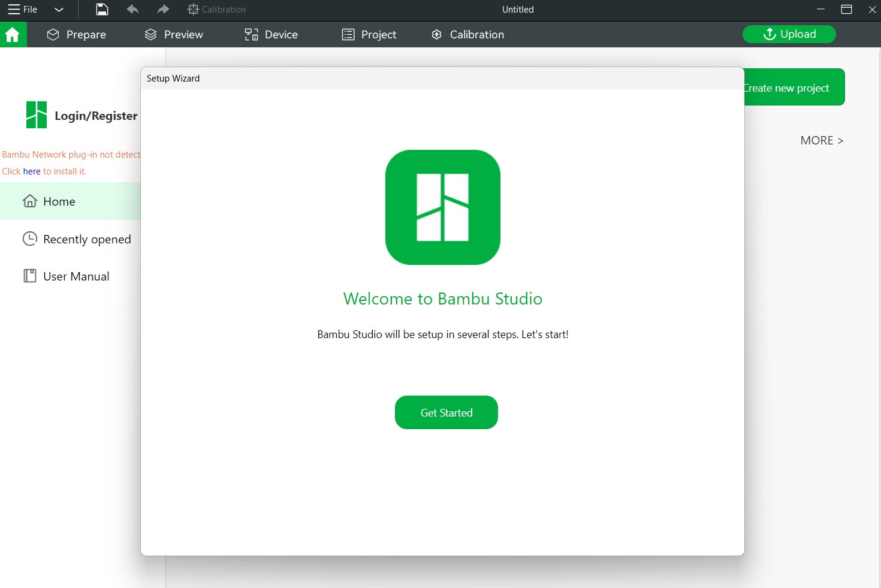Viewport: 881px width, 588px height.
Task: Expand the dropdown arrow next to File
Action: [59, 10]
